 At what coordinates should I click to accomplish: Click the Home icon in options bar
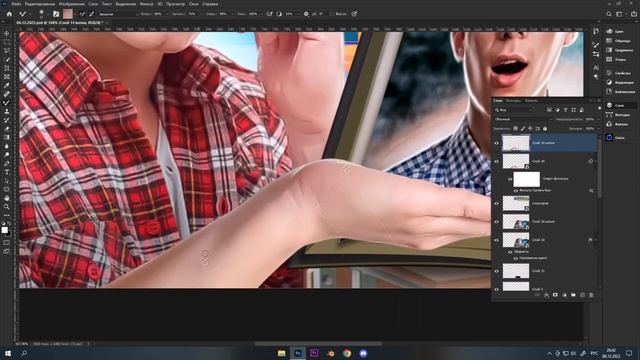pos(9,14)
